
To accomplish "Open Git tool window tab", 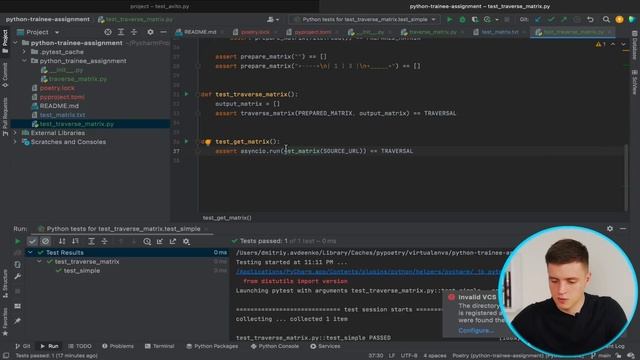I will point(23,346).
